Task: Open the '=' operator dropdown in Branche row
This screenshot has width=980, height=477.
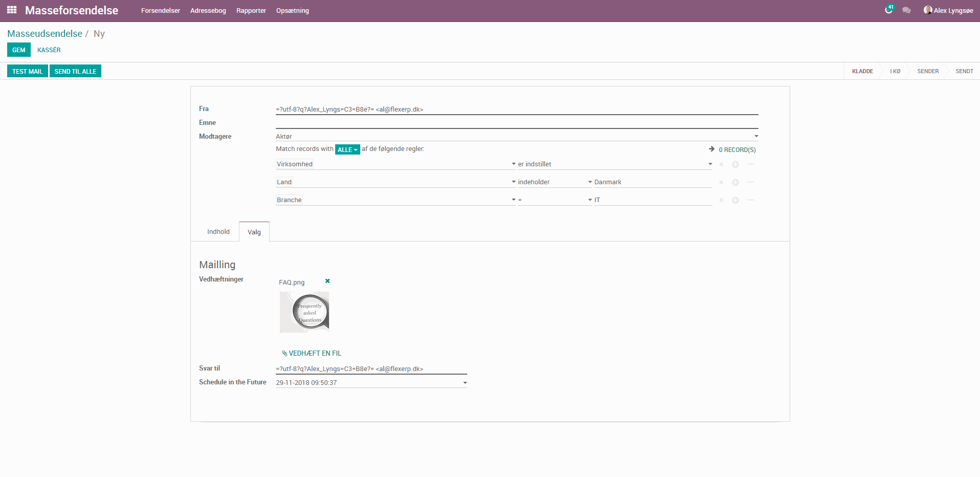Action: (555, 200)
